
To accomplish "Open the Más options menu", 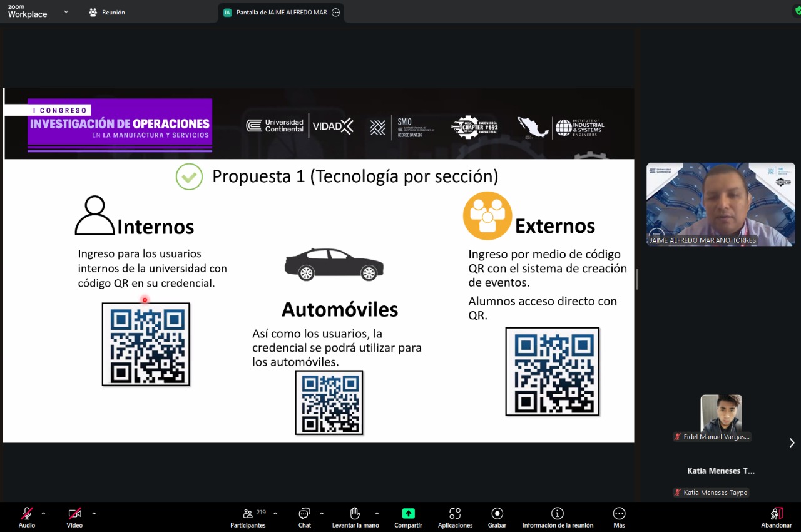I will pyautogui.click(x=619, y=517).
